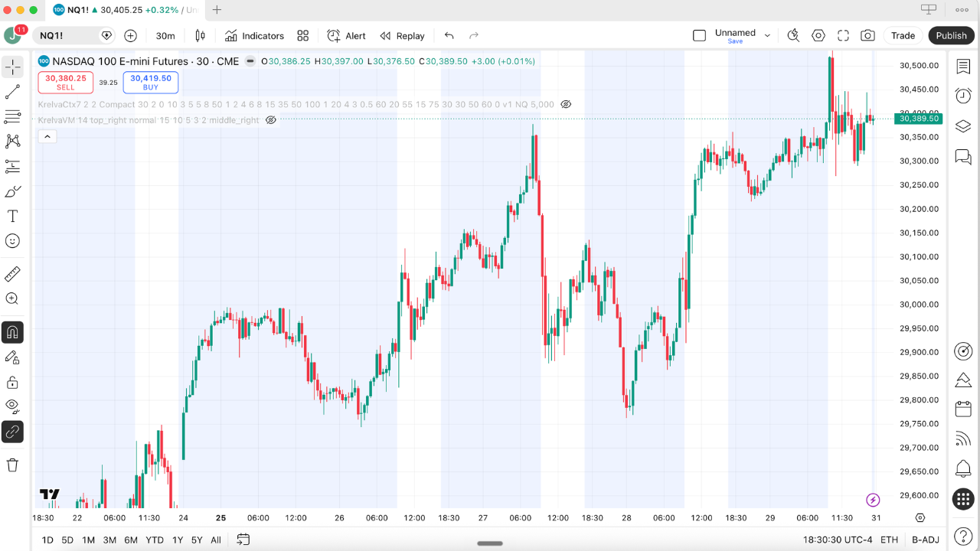
Task: Select the crosshair cursor tool
Action: pyautogui.click(x=12, y=67)
